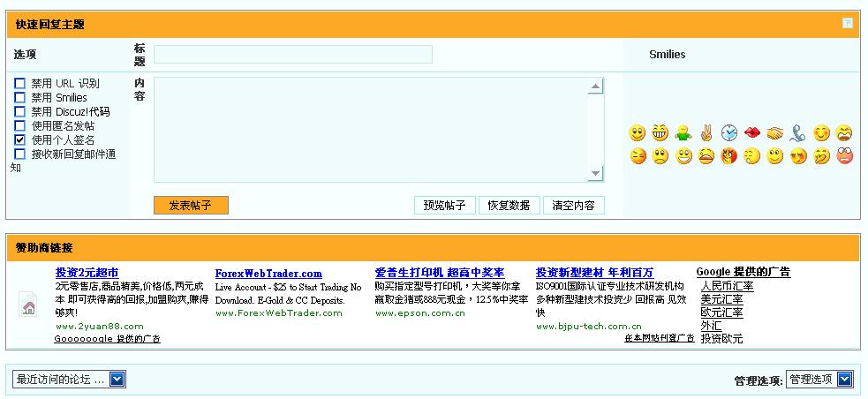
Task: Open the 管理选项 dropdown
Action: pos(819,379)
